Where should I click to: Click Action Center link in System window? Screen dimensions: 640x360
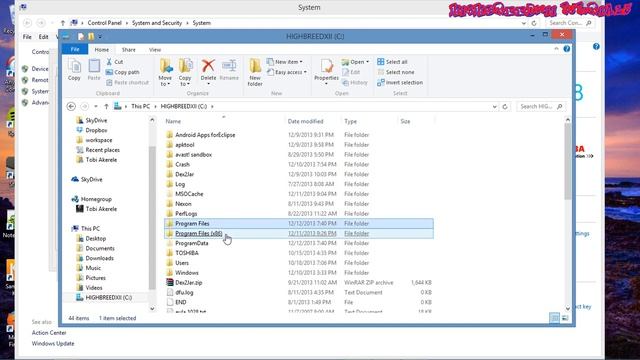[49, 333]
